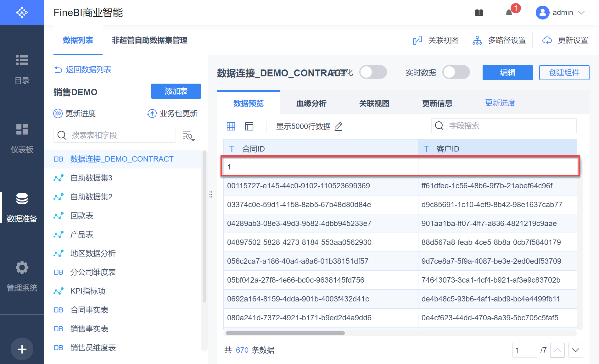The width and height of the screenshot is (599, 364).
Task: Focus the 搜索表和字段 search field
Action: [115, 135]
